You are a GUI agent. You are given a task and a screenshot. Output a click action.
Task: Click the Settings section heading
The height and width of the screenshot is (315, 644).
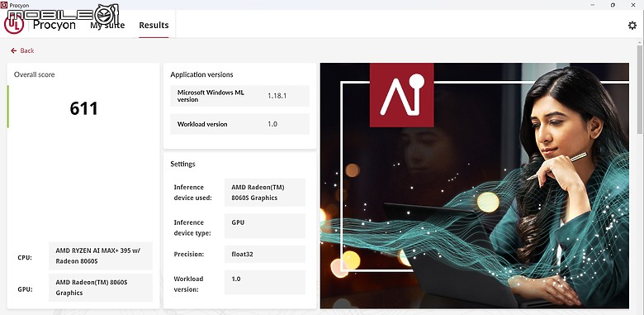coord(182,164)
